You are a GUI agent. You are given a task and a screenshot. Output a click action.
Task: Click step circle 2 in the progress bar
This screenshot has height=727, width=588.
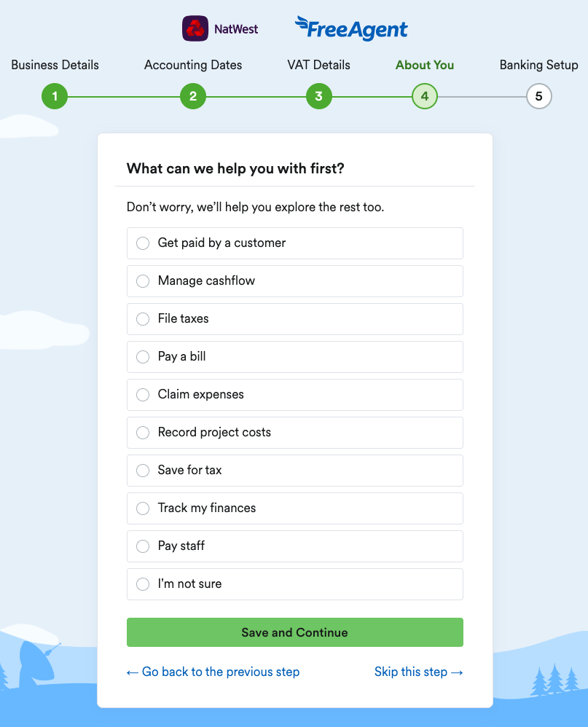click(x=193, y=95)
